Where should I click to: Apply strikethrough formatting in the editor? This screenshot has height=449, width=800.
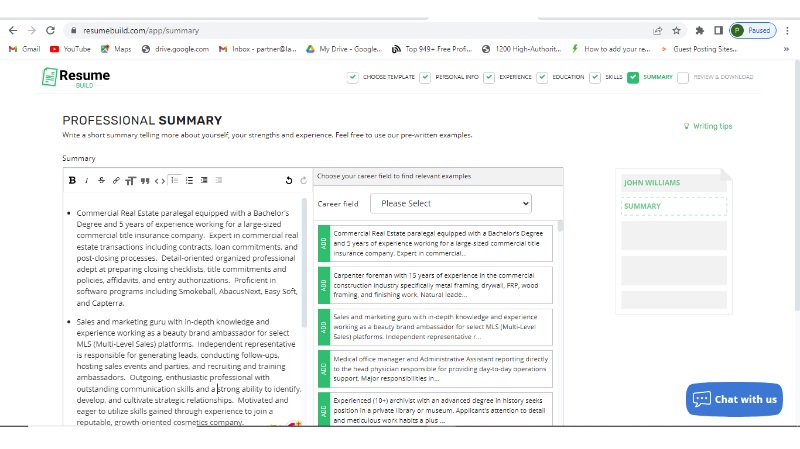101,180
